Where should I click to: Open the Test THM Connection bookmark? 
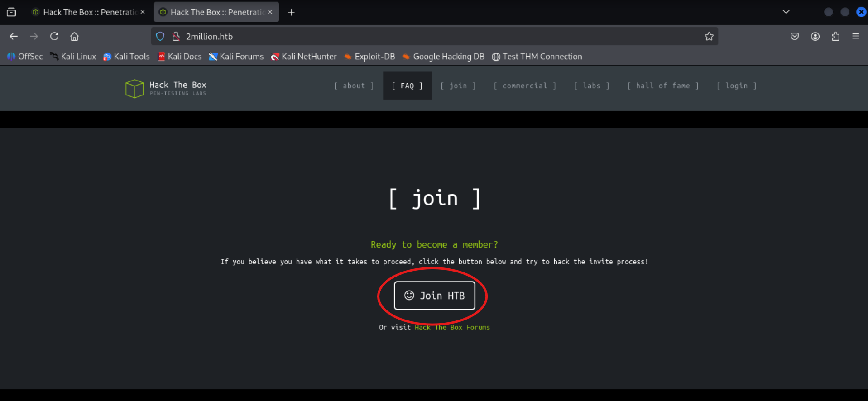tap(537, 57)
